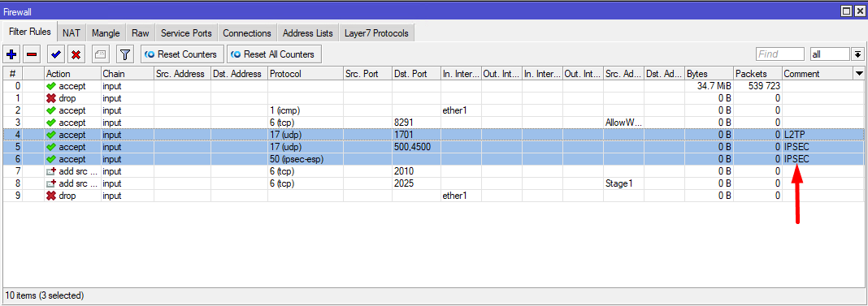Sort by the Comment column header

(x=818, y=74)
